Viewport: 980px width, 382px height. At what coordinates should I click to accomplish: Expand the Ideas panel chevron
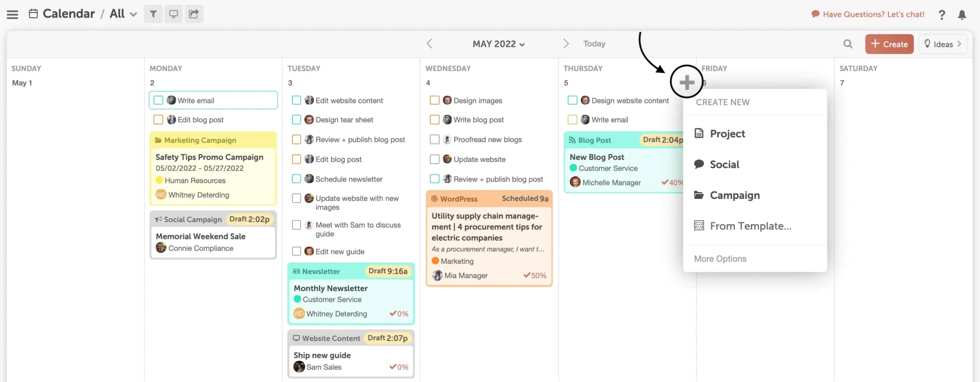click(x=959, y=44)
